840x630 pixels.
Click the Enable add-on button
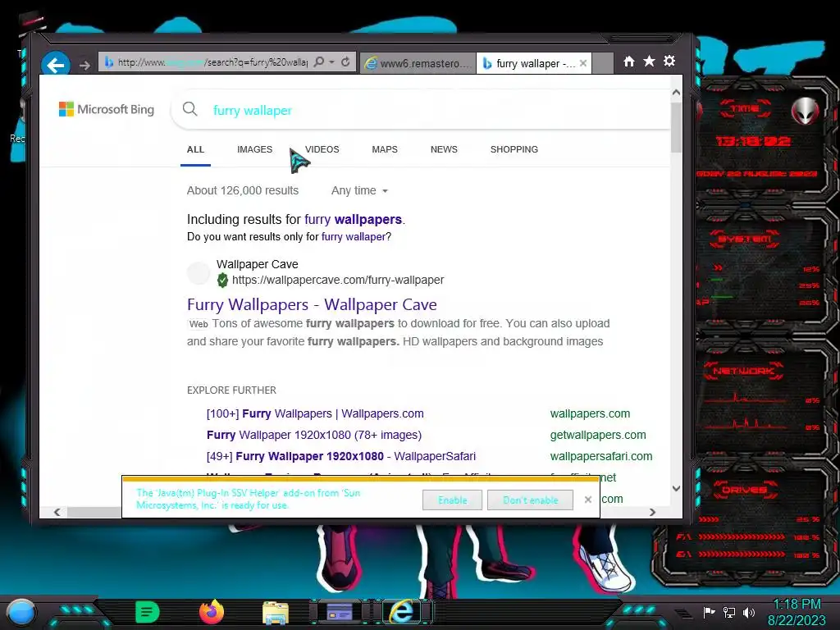pyautogui.click(x=452, y=500)
